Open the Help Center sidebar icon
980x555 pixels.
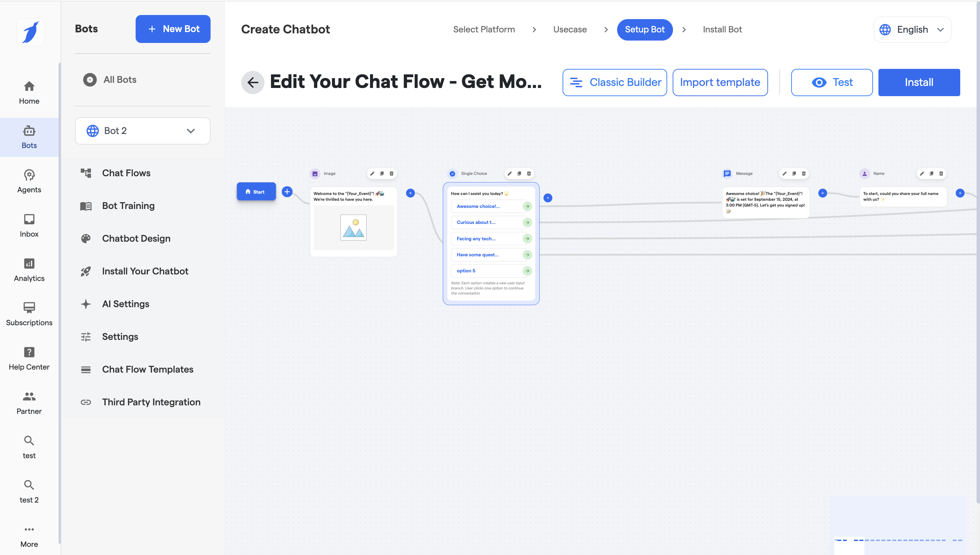pos(29,358)
